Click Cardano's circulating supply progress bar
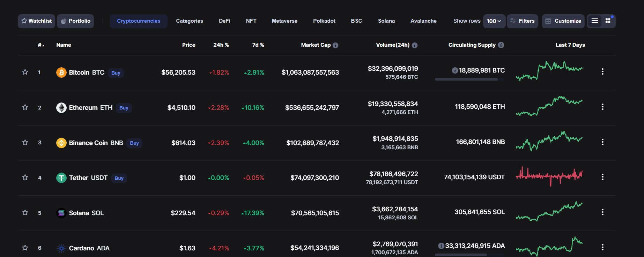This screenshot has height=257, width=644. pos(470,255)
